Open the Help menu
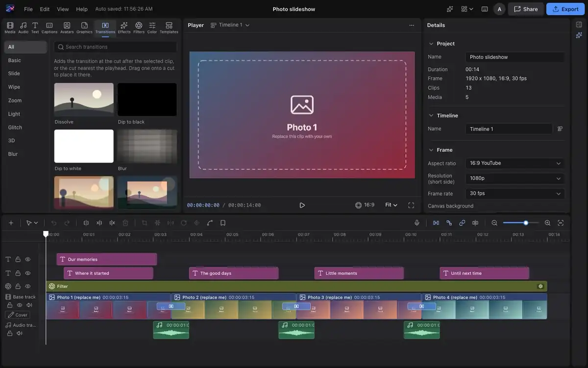 (82, 9)
